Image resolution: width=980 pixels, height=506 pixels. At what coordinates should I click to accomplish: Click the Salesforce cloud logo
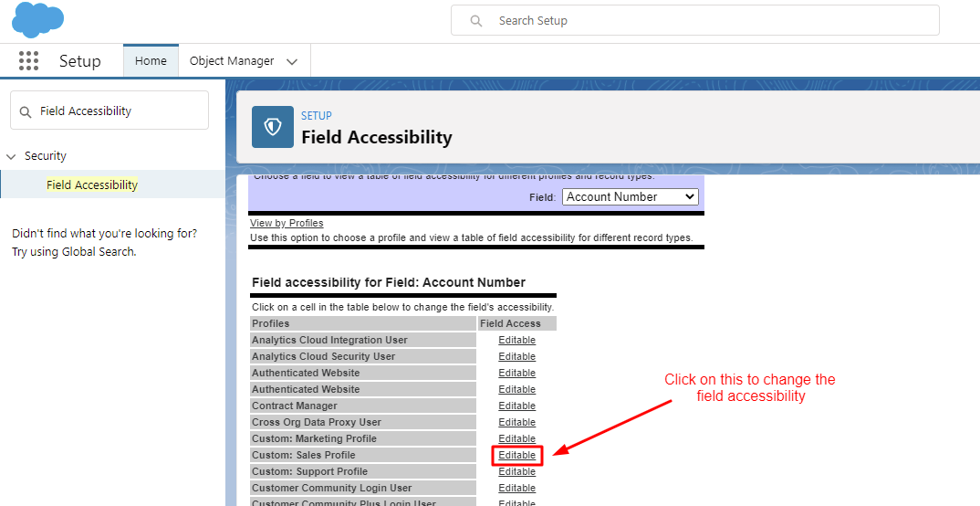coord(37,20)
